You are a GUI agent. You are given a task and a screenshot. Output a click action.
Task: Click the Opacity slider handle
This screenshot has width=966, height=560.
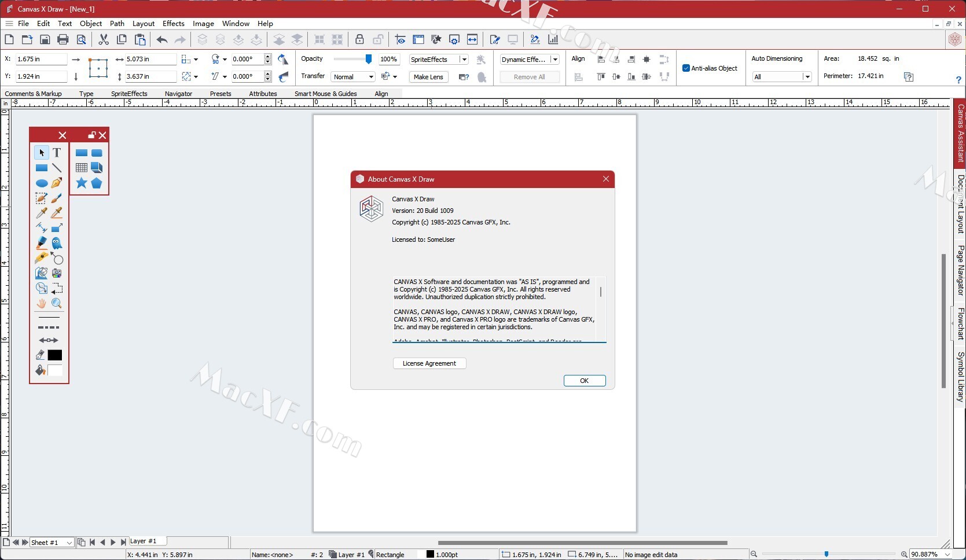coord(369,59)
